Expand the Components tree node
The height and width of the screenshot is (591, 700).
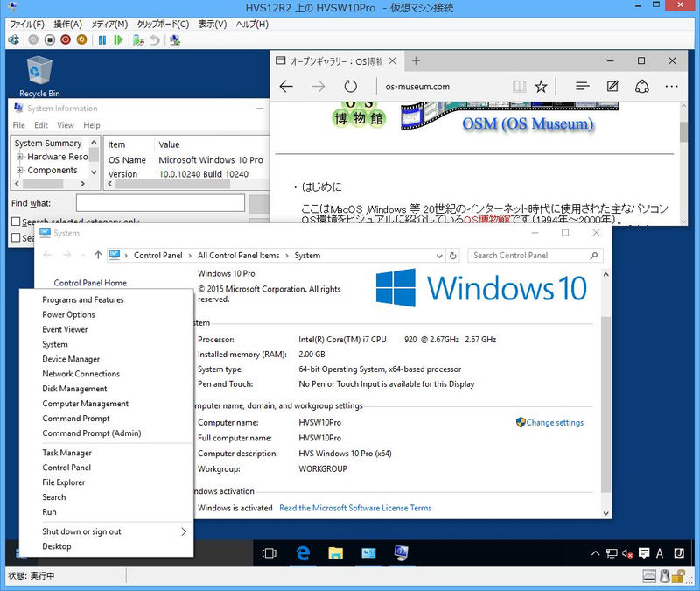click(x=19, y=170)
